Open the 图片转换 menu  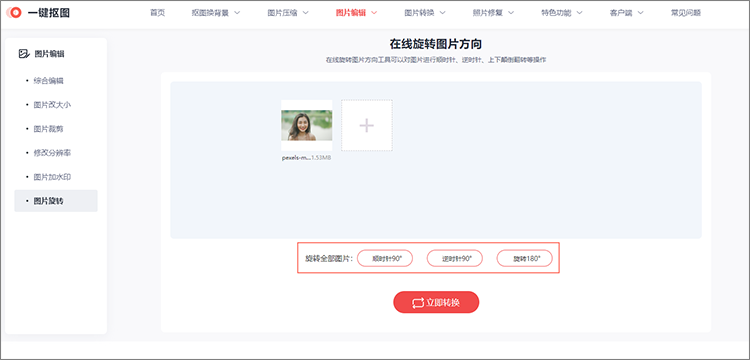pos(419,13)
